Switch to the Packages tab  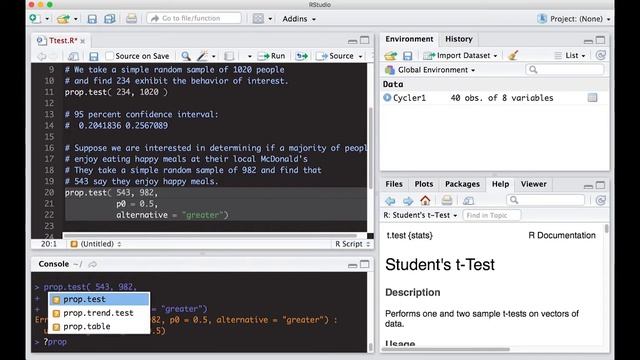(x=462, y=184)
